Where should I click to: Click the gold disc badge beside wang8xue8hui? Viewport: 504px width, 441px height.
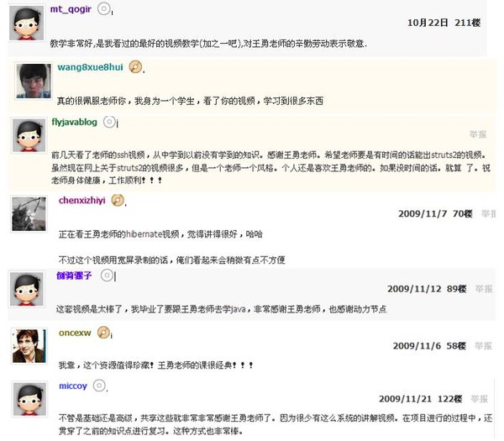click(135, 67)
